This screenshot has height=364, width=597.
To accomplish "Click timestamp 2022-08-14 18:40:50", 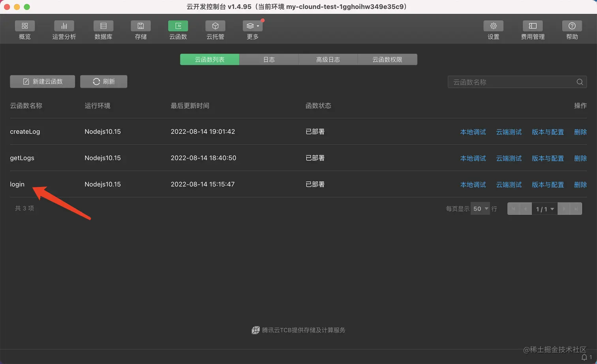I will click(203, 158).
